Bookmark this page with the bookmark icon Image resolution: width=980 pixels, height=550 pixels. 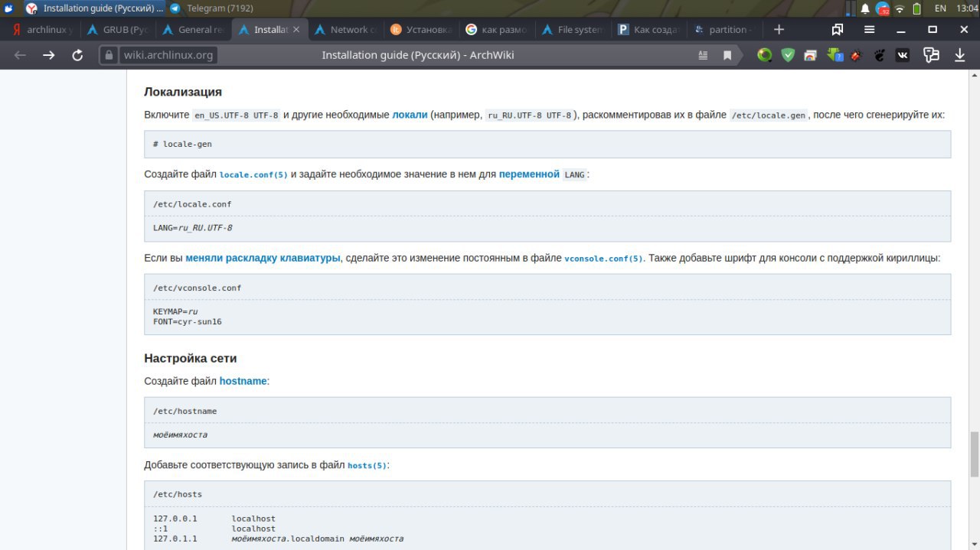tap(727, 55)
